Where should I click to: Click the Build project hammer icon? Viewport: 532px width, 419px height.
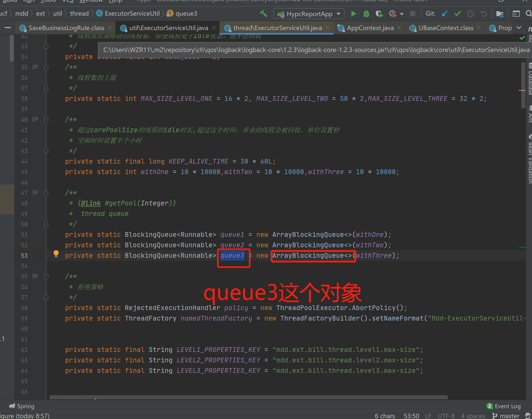point(263,14)
